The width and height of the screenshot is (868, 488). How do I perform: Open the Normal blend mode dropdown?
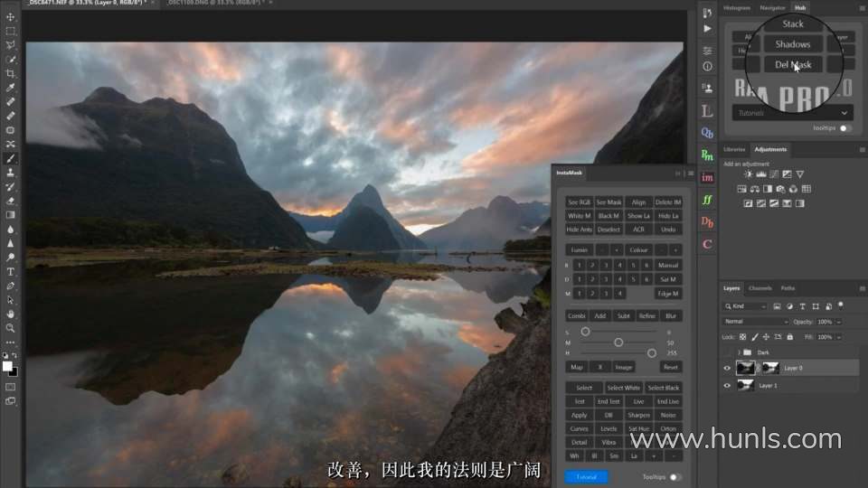756,322
